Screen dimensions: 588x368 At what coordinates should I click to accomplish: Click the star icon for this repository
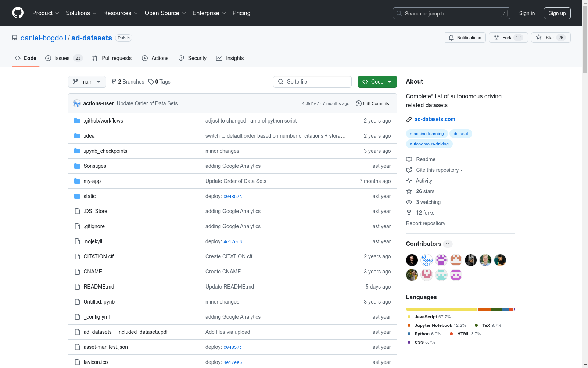[x=539, y=37]
